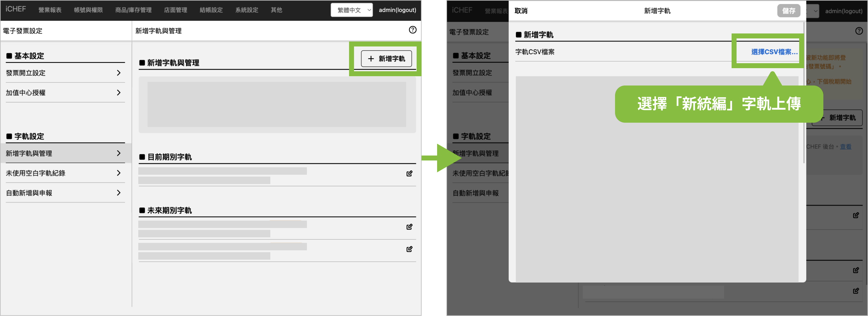868x316 pixels.
Task: Click the chevron beside 自動新增與申報
Action: pos(119,193)
